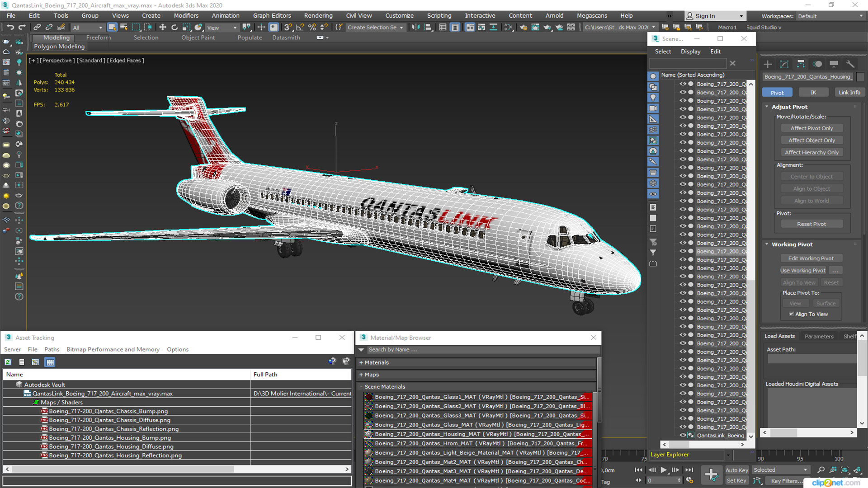Open Select by Name list icon
Screen dimensions: 868x488
tap(124, 28)
